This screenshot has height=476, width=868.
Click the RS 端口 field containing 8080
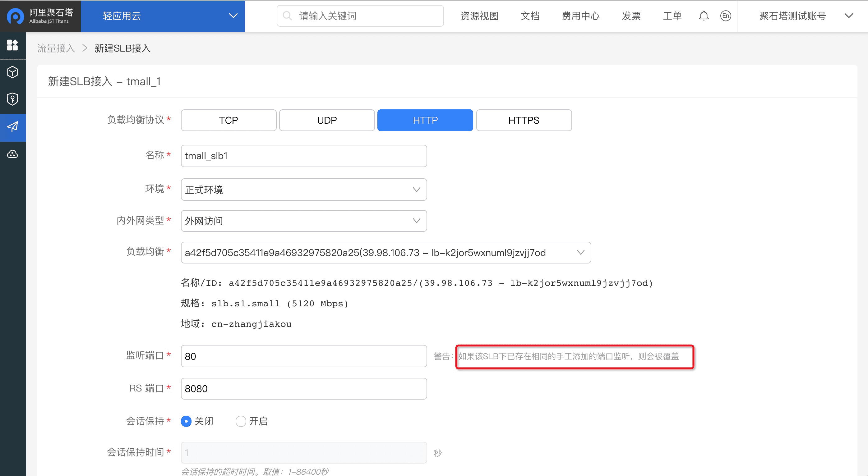[304, 389]
